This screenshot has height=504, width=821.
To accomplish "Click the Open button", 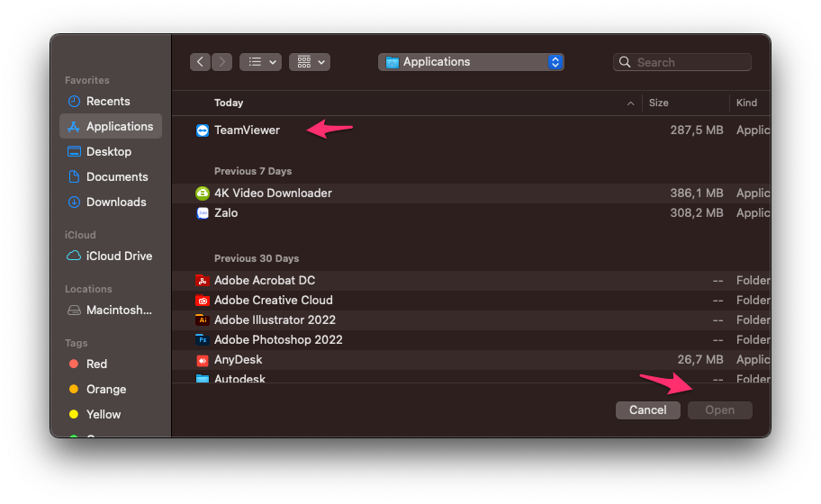I will point(720,409).
